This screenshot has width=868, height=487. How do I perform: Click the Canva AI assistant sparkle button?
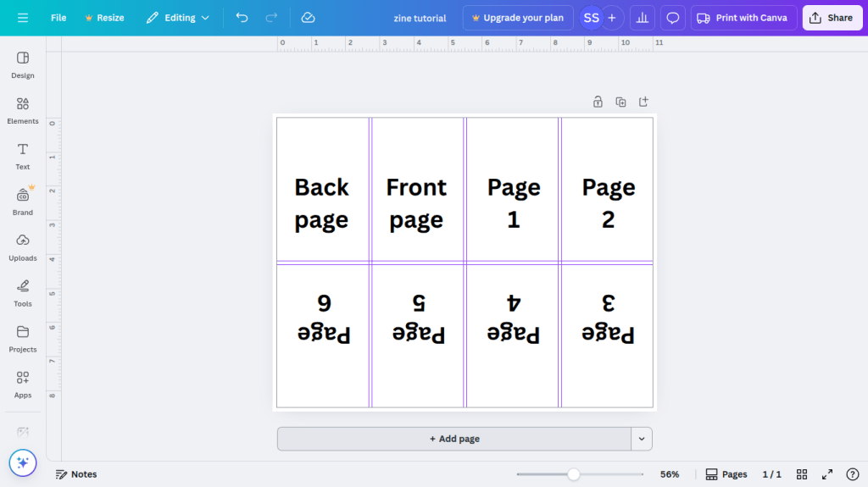coord(23,462)
